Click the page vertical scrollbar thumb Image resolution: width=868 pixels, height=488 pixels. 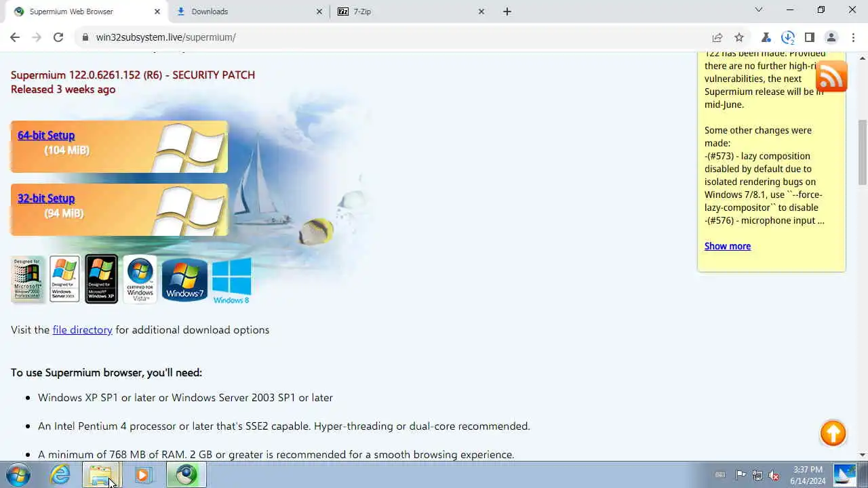tap(863, 152)
